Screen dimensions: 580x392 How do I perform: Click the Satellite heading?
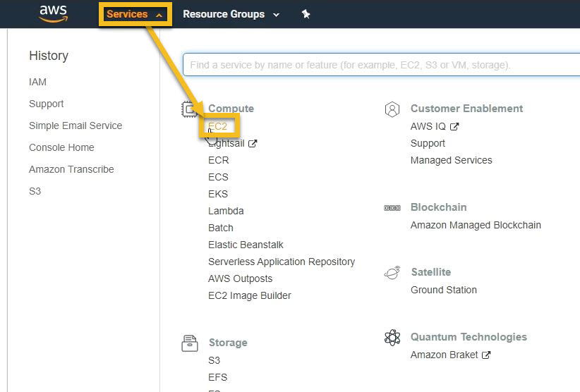[x=431, y=272]
